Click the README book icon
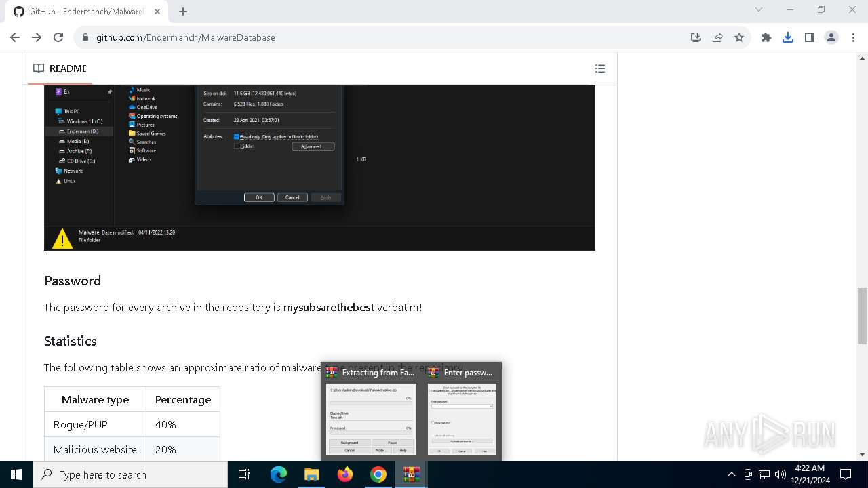Viewport: 868px width, 488px height. click(x=39, y=68)
